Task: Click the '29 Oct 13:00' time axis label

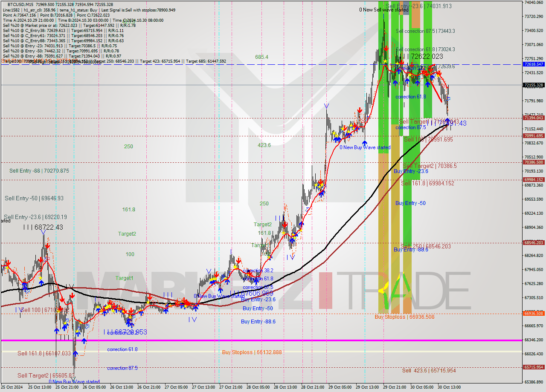Action: point(367,387)
